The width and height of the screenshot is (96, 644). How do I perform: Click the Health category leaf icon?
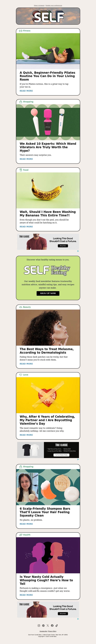click(x=21, y=535)
